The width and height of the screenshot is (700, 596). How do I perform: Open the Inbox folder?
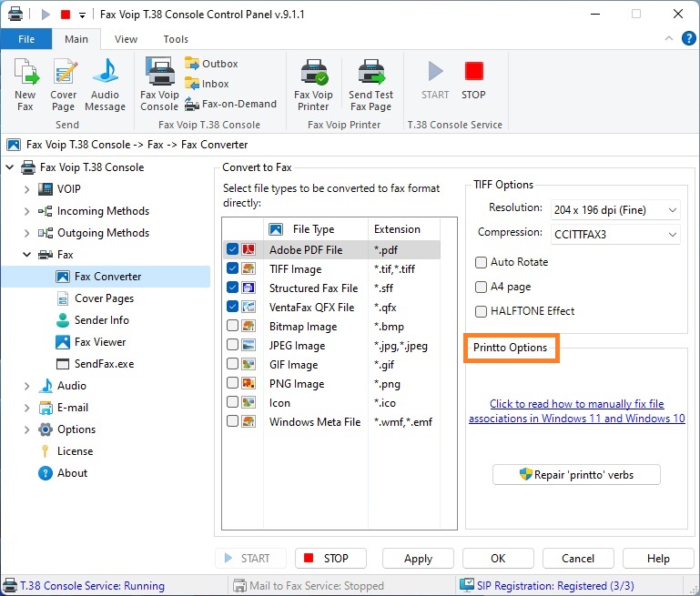pyautogui.click(x=207, y=84)
